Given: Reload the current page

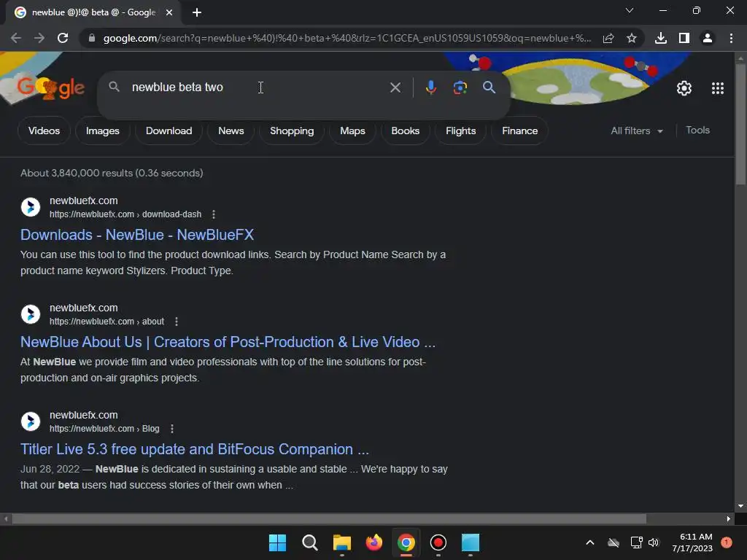Looking at the screenshot, I should 63,38.
